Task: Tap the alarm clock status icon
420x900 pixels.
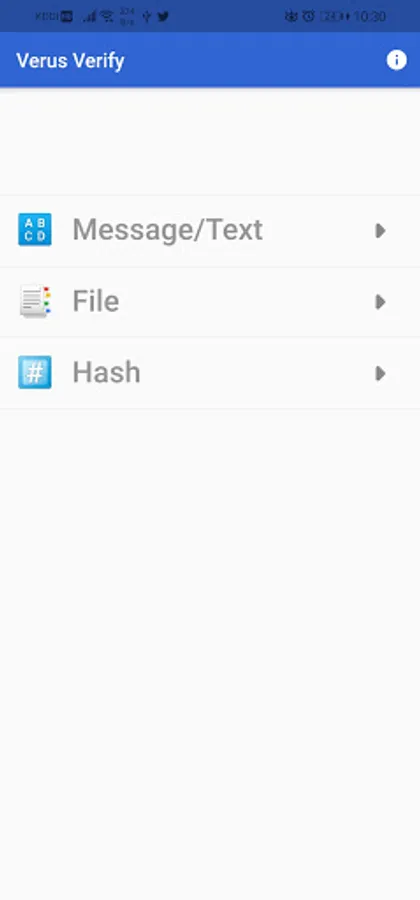Action: click(309, 16)
